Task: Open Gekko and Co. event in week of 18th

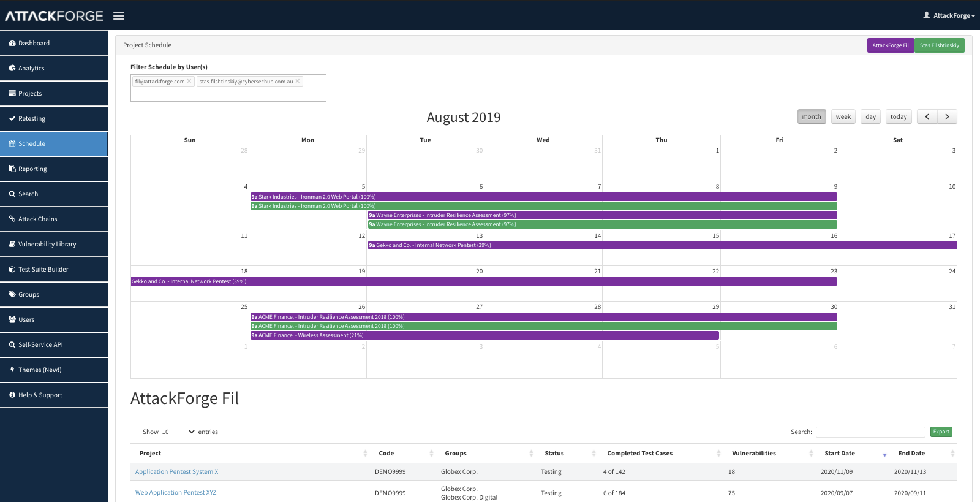Action: [484, 281]
